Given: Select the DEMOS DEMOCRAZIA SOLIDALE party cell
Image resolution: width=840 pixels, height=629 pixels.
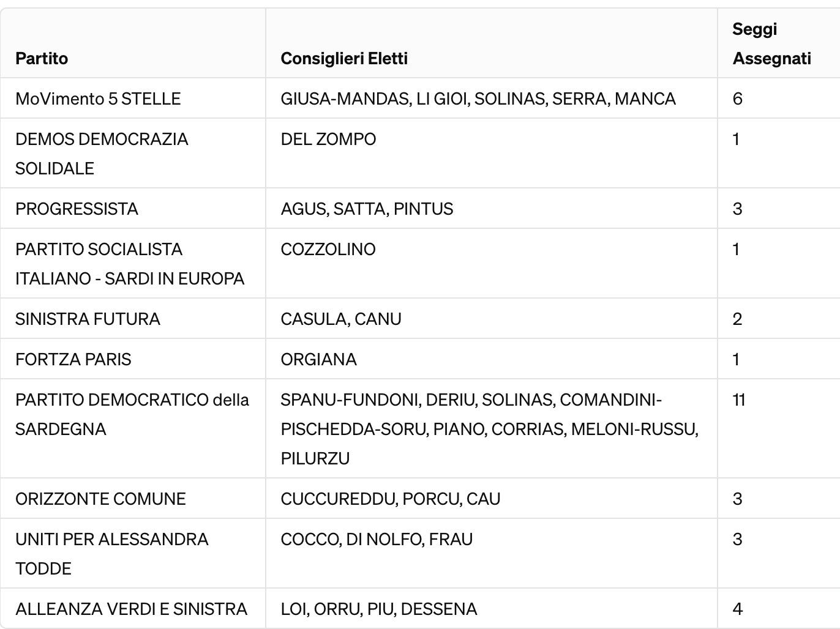Looking at the screenshot, I should coord(102,154).
